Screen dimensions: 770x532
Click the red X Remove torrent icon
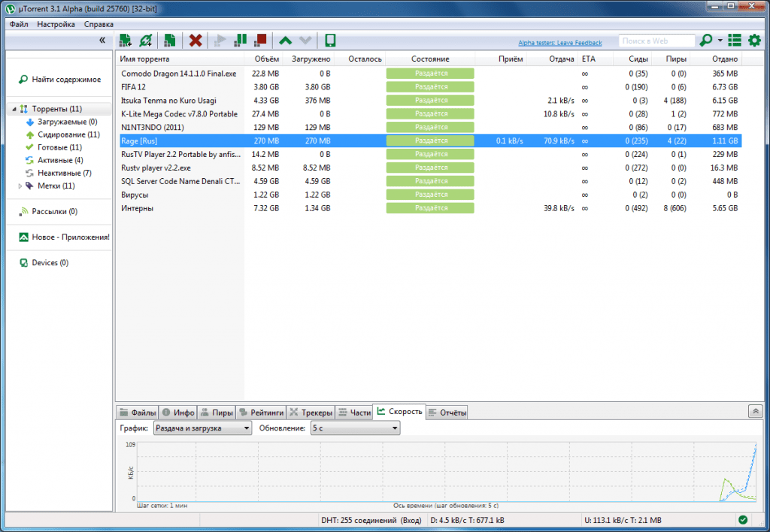pos(196,41)
